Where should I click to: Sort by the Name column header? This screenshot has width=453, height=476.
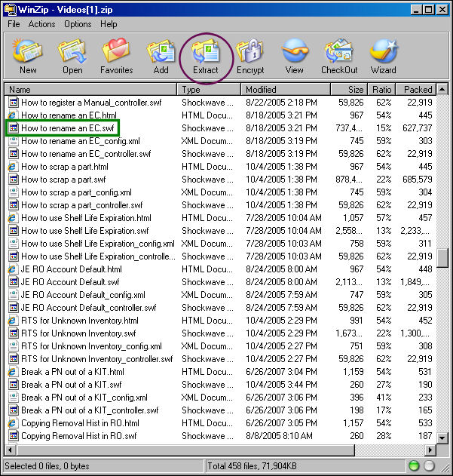click(90, 90)
